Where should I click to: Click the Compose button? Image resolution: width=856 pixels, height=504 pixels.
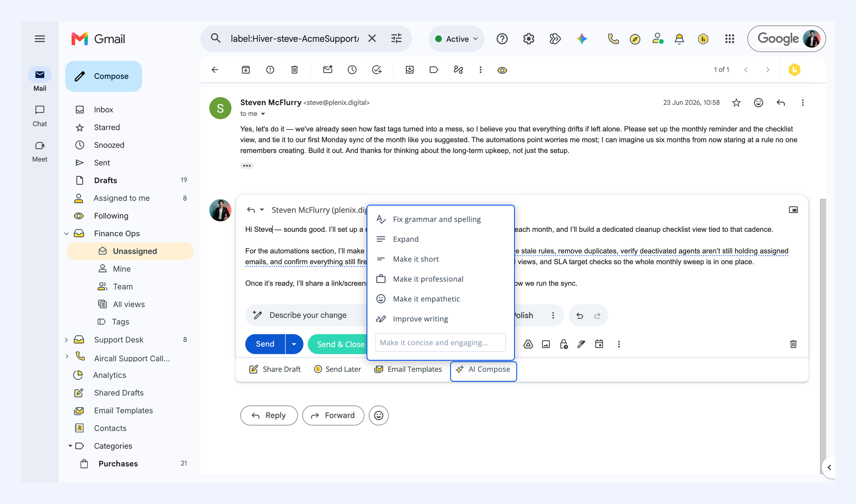coord(104,76)
